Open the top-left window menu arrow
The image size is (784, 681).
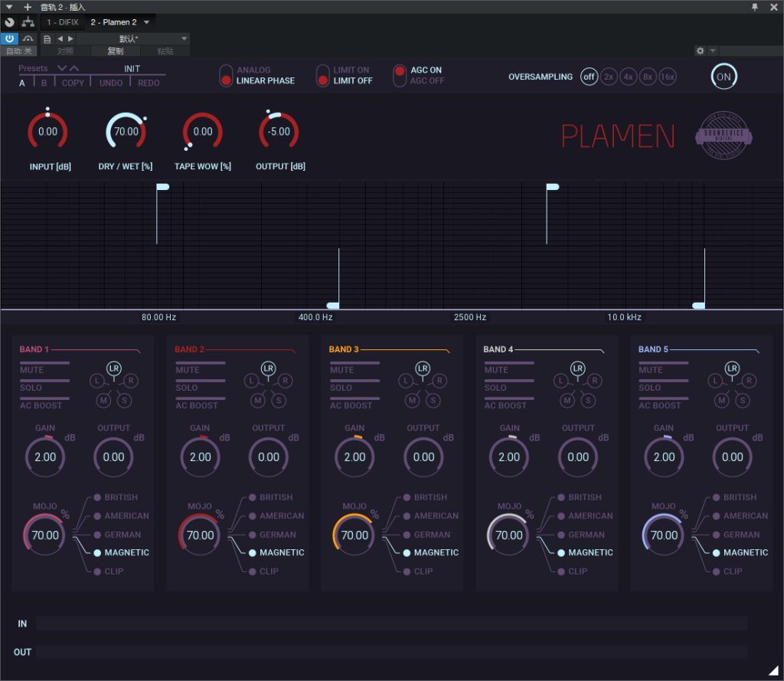point(9,7)
